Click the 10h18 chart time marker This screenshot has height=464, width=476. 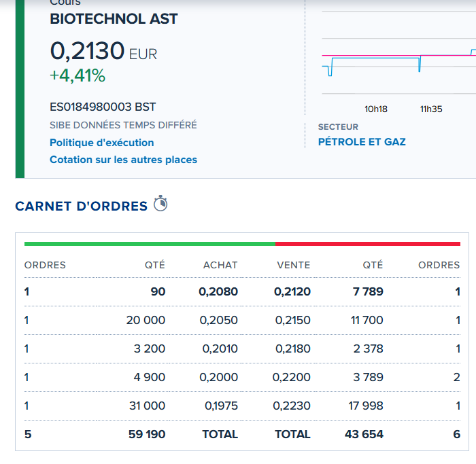[376, 109]
